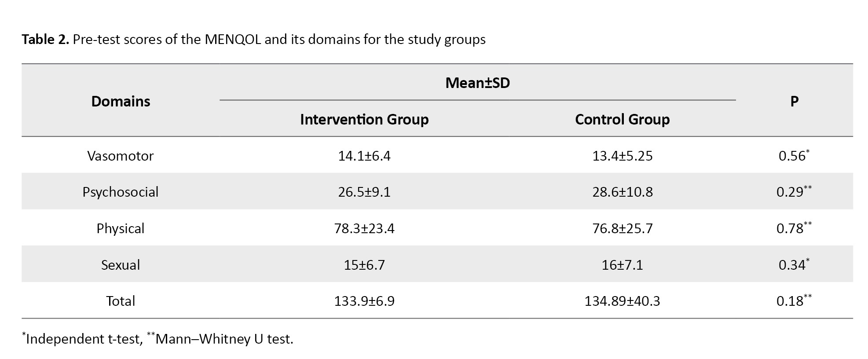
Task: Click the Physical row label
Action: coord(121,229)
